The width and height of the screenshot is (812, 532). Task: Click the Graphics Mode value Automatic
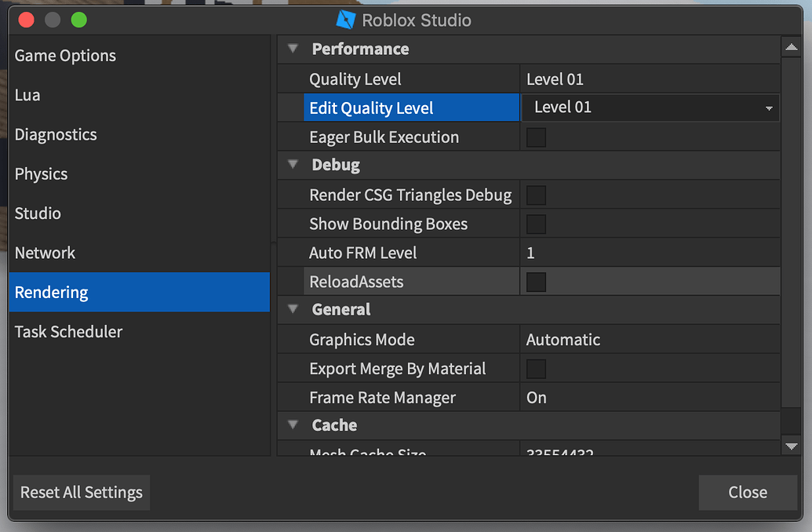pyautogui.click(x=563, y=339)
